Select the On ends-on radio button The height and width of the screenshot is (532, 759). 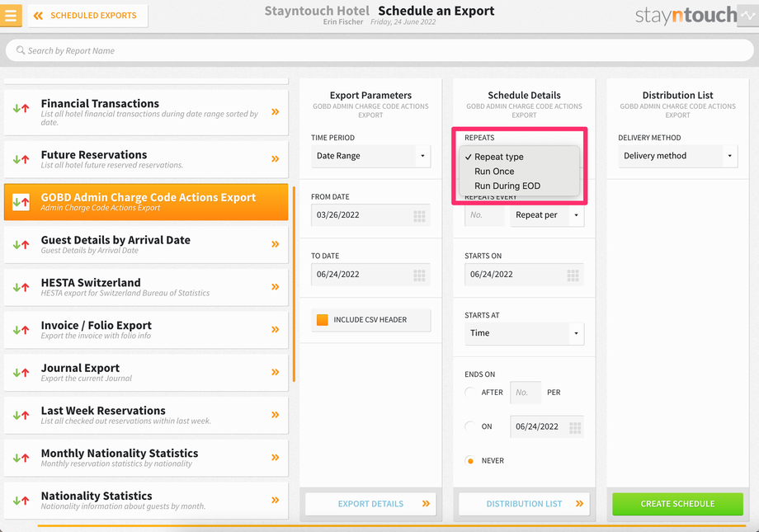point(469,426)
